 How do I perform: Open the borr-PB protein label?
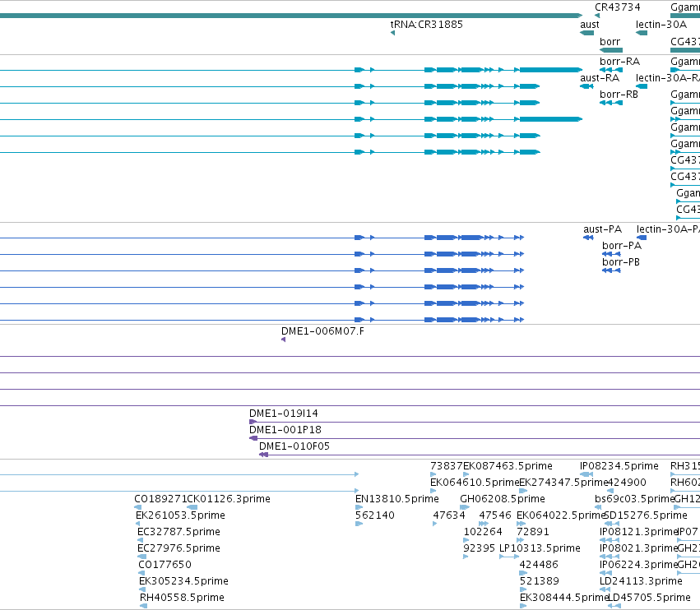(621, 262)
